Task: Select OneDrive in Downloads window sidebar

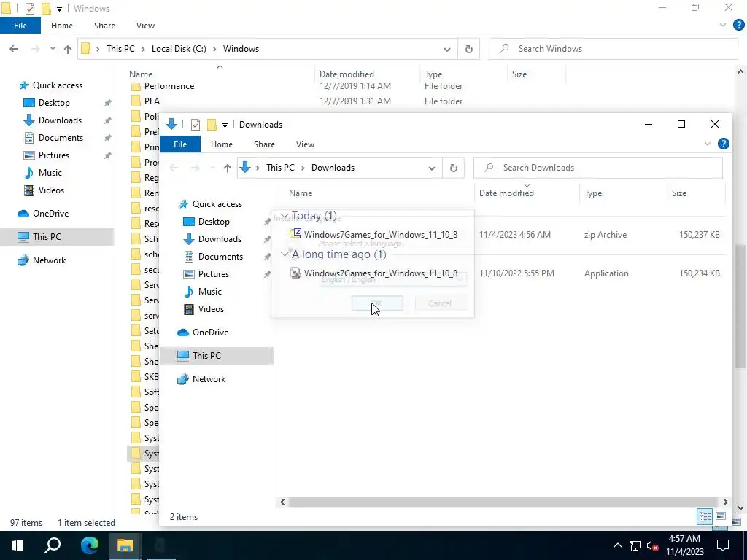Action: click(x=210, y=332)
